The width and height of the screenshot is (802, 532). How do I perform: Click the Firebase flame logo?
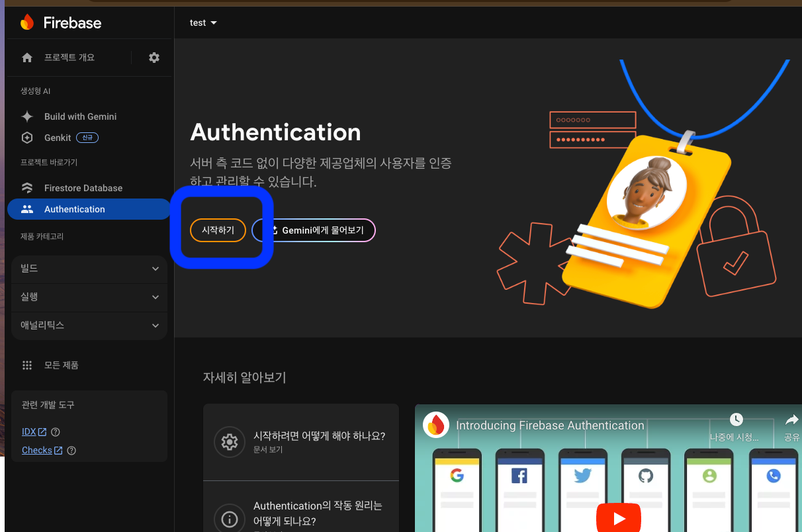27,22
